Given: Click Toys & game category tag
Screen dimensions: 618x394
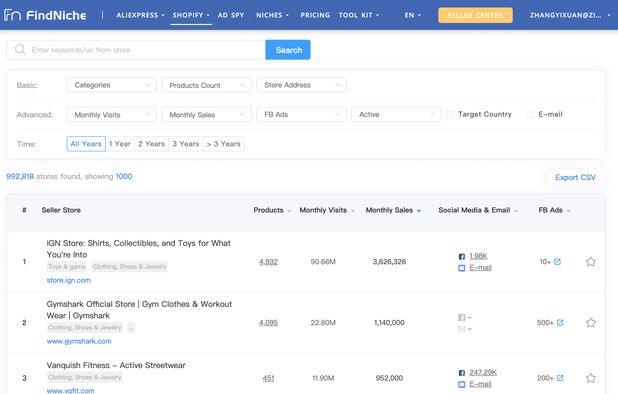Looking at the screenshot, I should pos(67,267).
